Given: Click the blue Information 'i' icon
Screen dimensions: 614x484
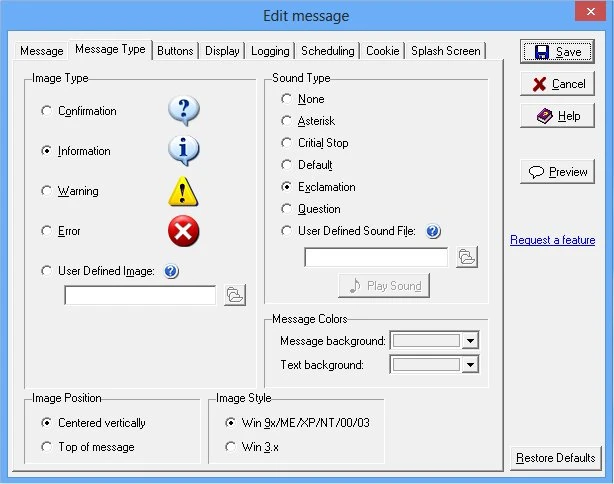Looking at the screenshot, I should [183, 151].
